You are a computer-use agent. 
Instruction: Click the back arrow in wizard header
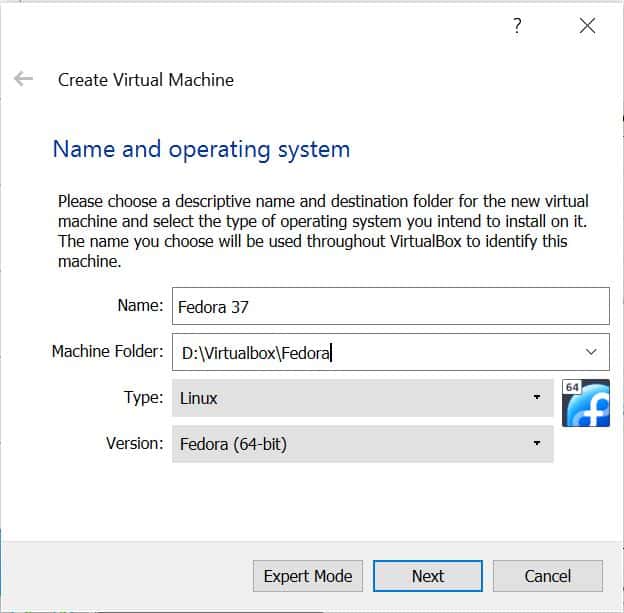click(23, 78)
